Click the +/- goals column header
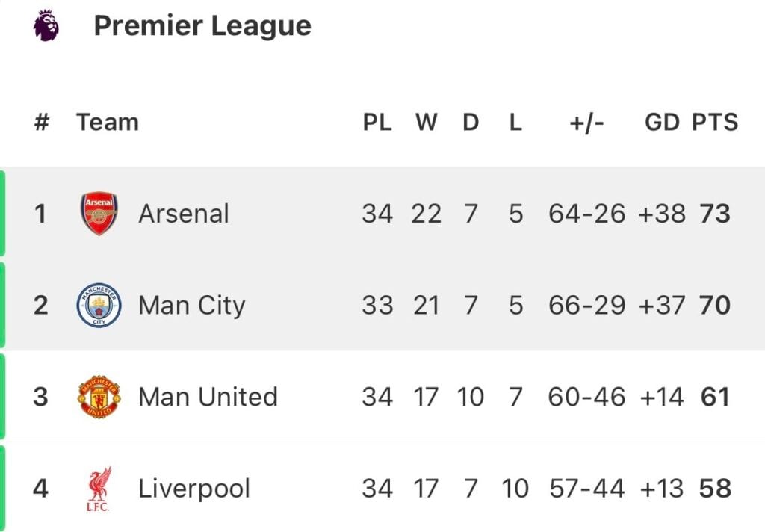The image size is (765, 532). [587, 123]
